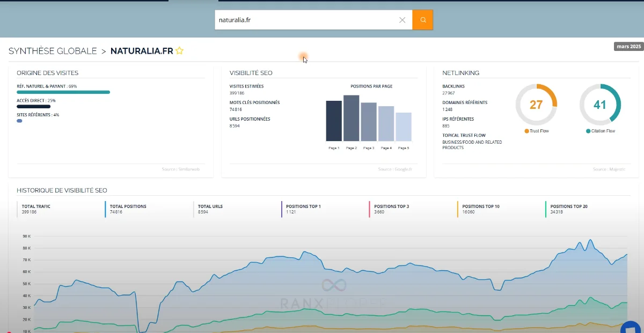Click the HISTORIQUE DE VISIBILITÉ SEO heading
Viewport: 644px width, 333px height.
pyautogui.click(x=62, y=190)
